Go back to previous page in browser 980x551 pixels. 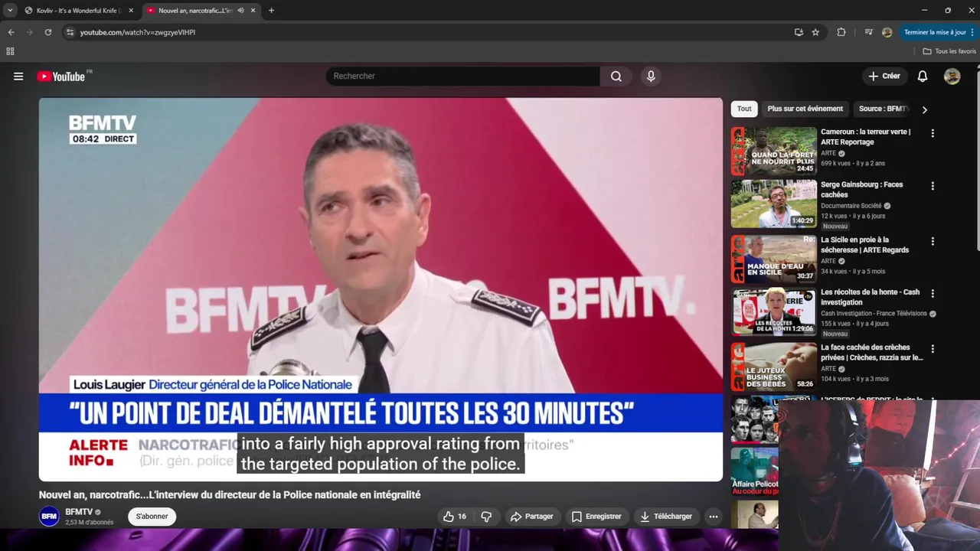pos(11,32)
